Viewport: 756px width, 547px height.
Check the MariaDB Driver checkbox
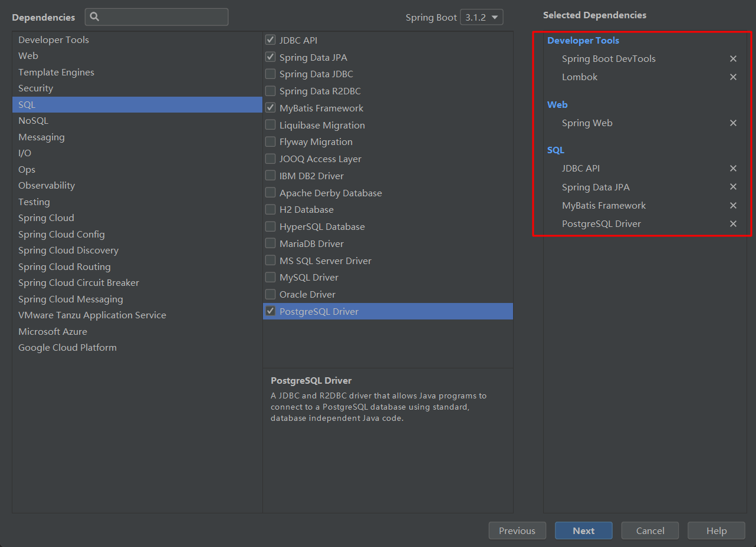270,243
